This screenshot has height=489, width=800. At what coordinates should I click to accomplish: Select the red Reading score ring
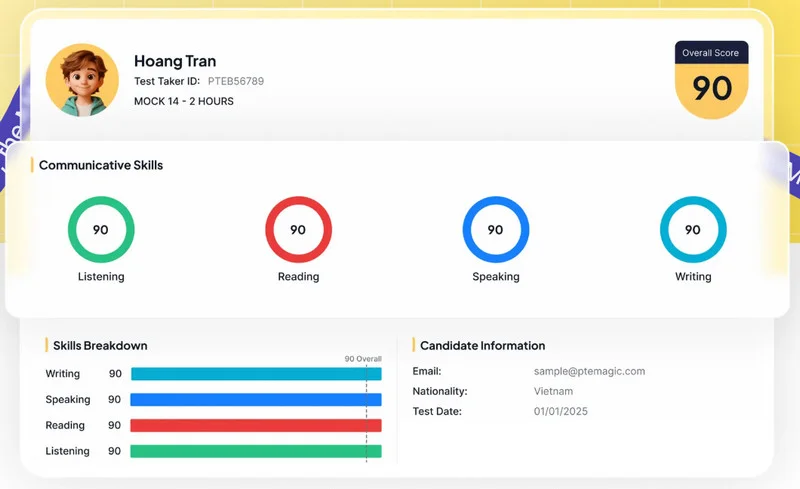298,230
